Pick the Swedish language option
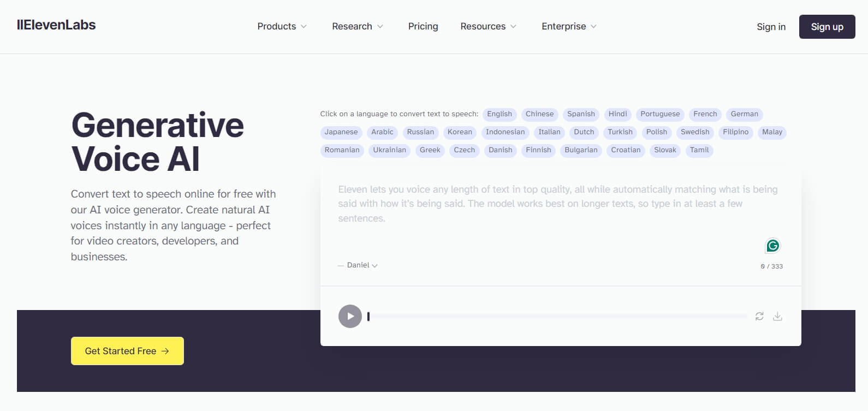The image size is (868, 411). [695, 132]
